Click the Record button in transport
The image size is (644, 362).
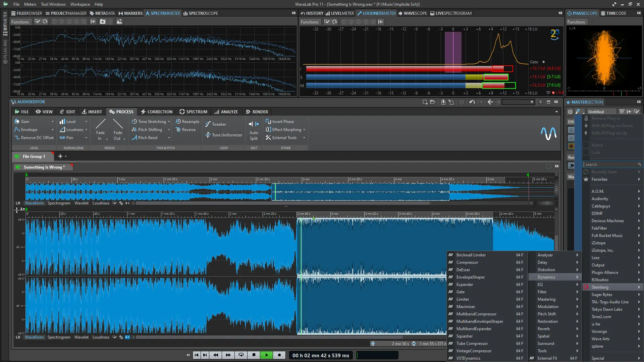point(279,355)
